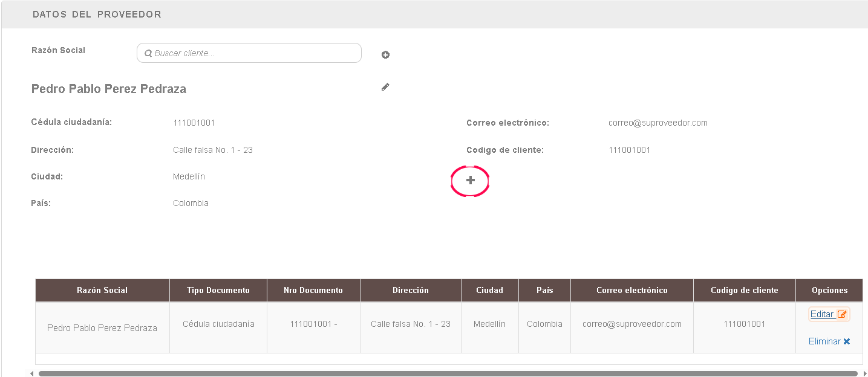Click the Codigo de cliente value in details
This screenshot has width=868, height=377.
click(x=630, y=150)
